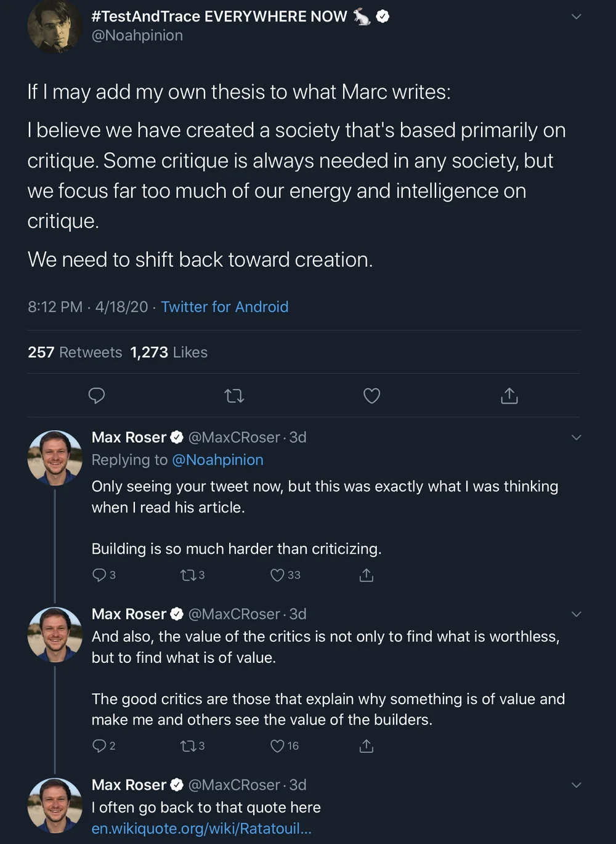
Task: Expand options for Max Roser's first reply
Action: pyautogui.click(x=577, y=437)
